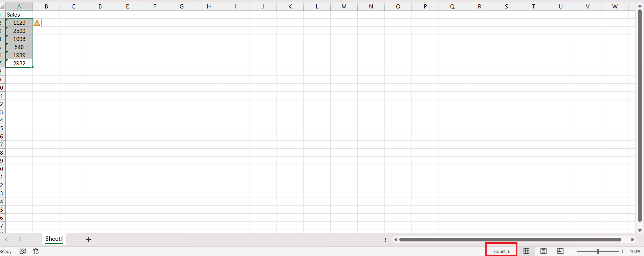Viewport: 644px width, 256px height.
Task: Select column P header
Action: pos(425,6)
